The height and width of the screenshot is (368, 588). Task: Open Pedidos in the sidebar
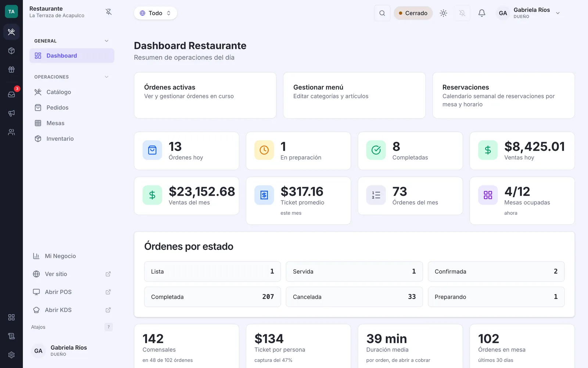pos(72,107)
